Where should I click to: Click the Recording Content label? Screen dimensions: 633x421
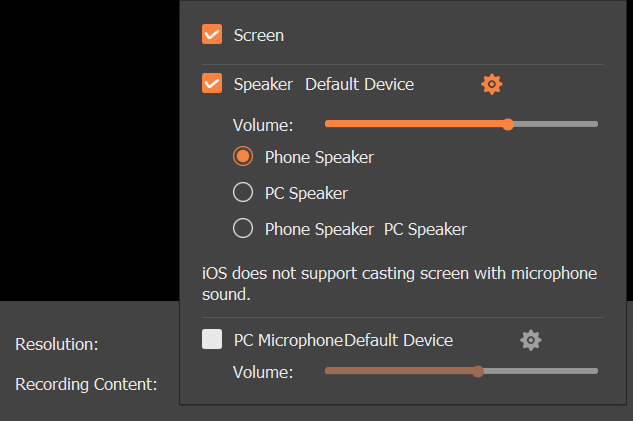coord(86,384)
